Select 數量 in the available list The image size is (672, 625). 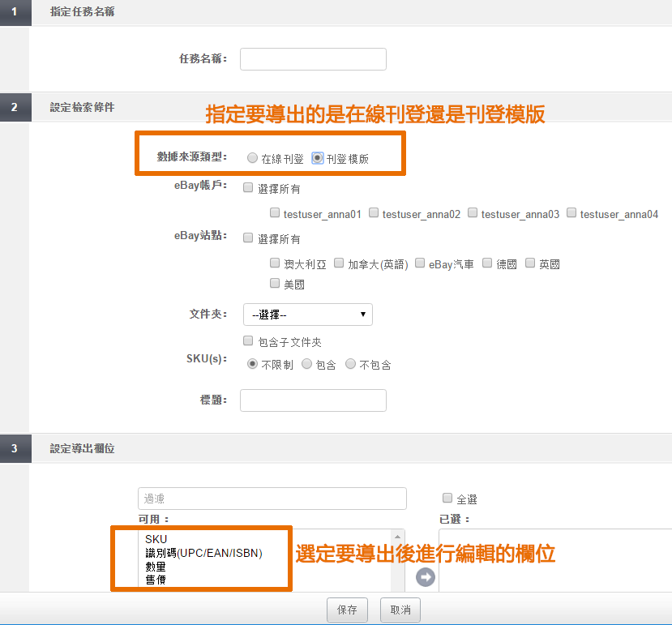[156, 567]
